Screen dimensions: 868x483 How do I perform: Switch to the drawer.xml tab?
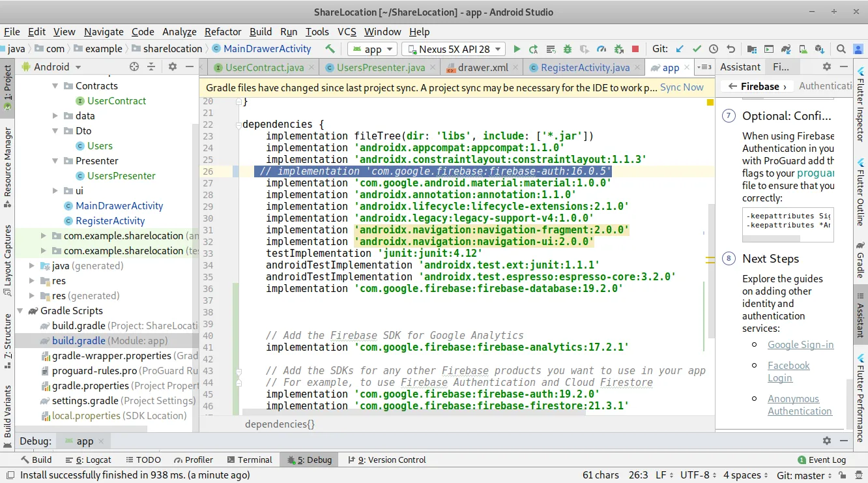[x=483, y=67]
